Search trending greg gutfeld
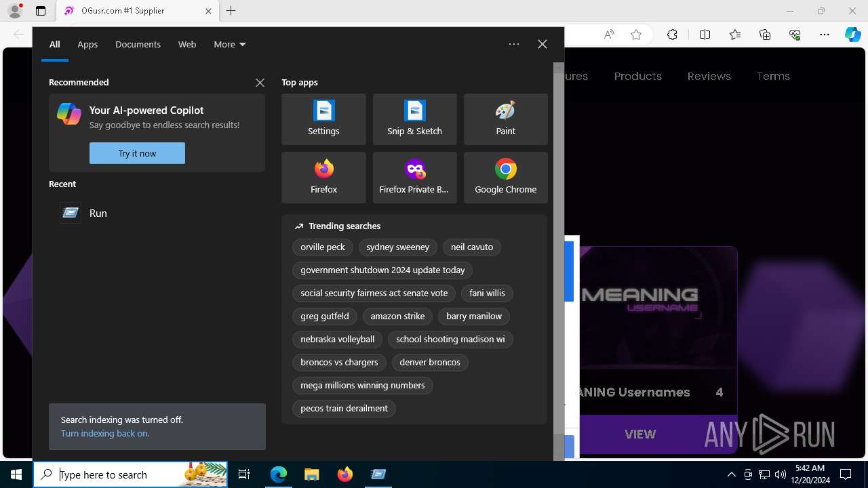 click(x=325, y=317)
